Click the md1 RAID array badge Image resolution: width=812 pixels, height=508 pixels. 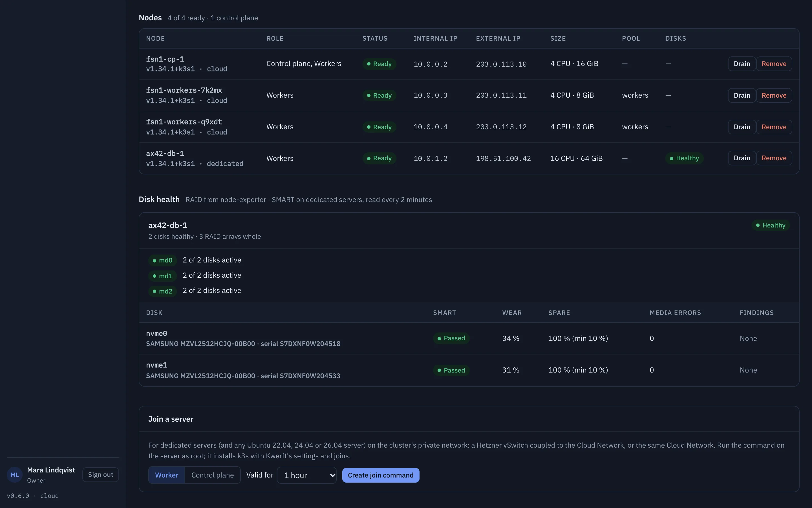point(162,276)
